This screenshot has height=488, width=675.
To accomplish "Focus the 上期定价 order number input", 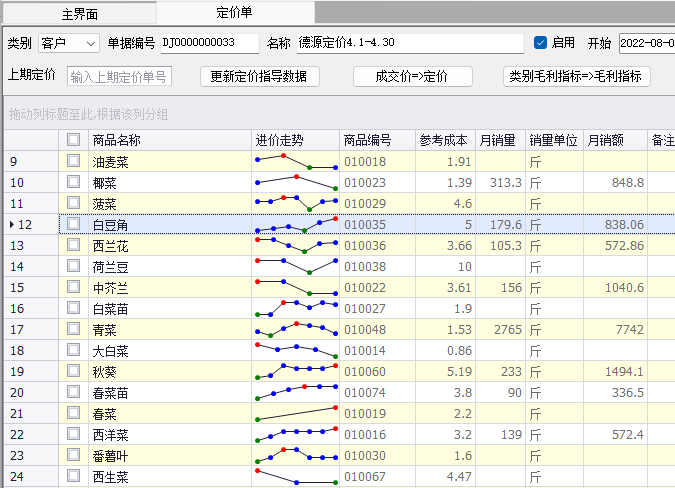I will coord(119,77).
